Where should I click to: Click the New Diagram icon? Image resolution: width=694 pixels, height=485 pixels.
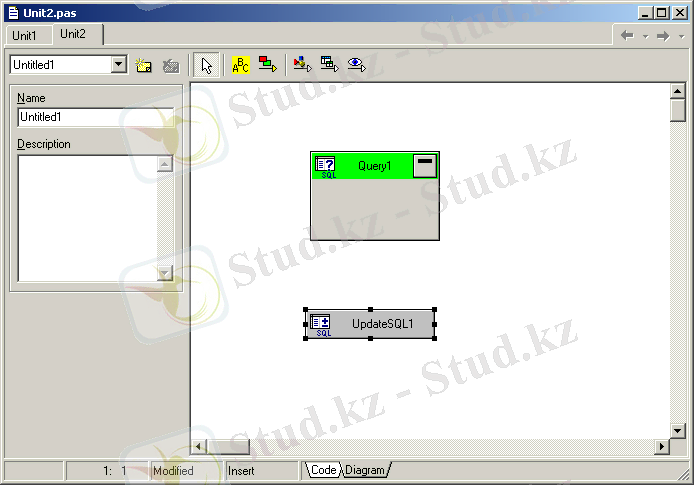(143, 65)
